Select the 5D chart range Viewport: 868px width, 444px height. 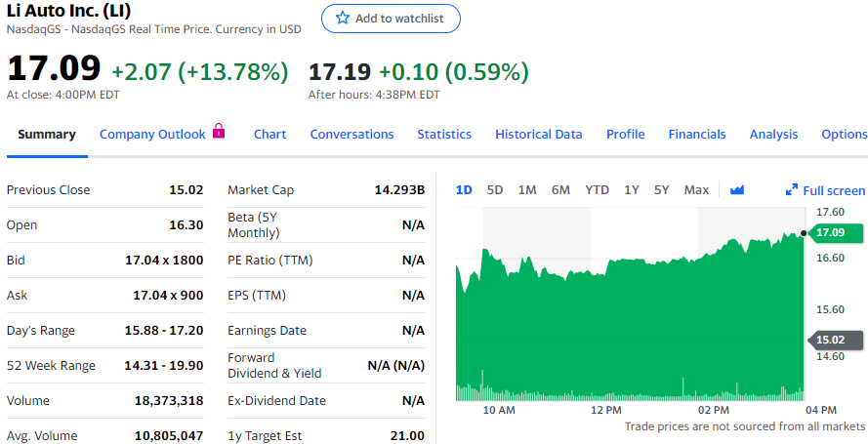tap(495, 189)
